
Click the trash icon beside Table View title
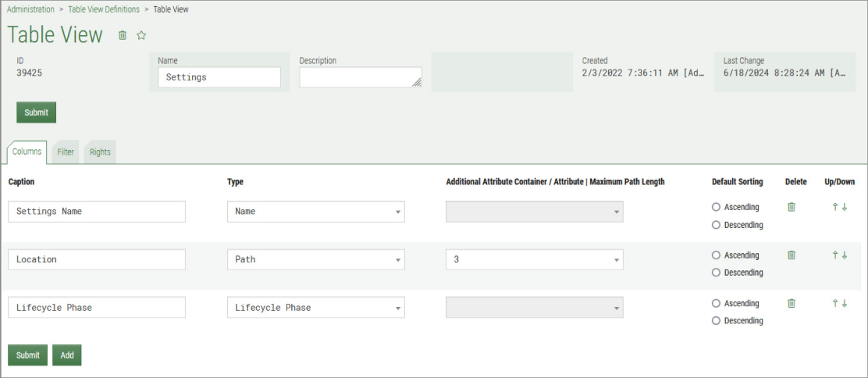(x=122, y=35)
